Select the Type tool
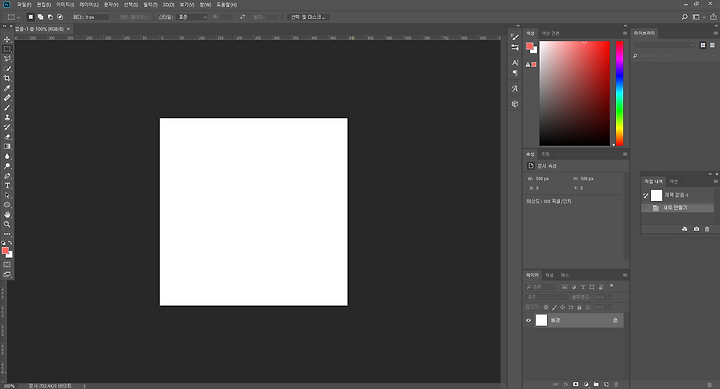The height and width of the screenshot is (389, 720). point(7,186)
